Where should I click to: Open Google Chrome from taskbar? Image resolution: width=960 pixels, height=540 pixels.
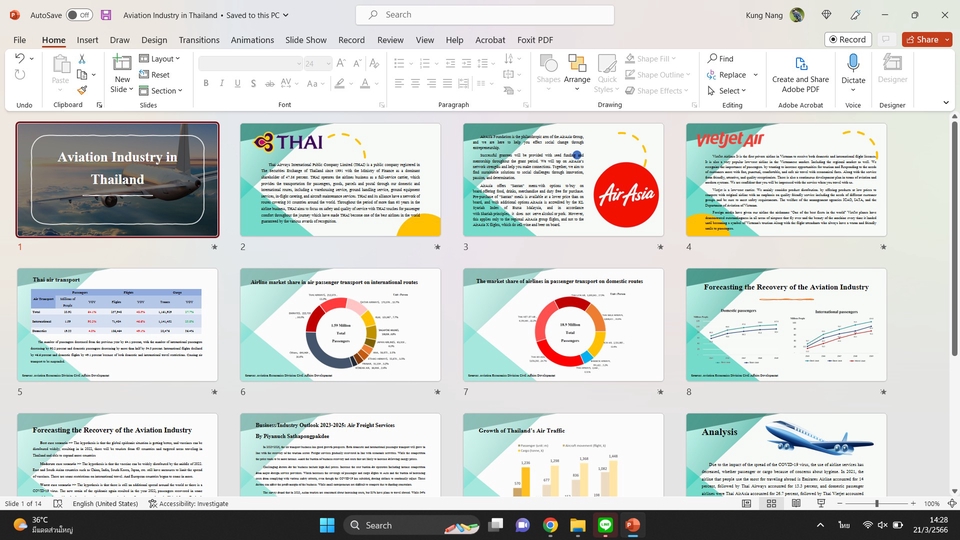point(550,525)
